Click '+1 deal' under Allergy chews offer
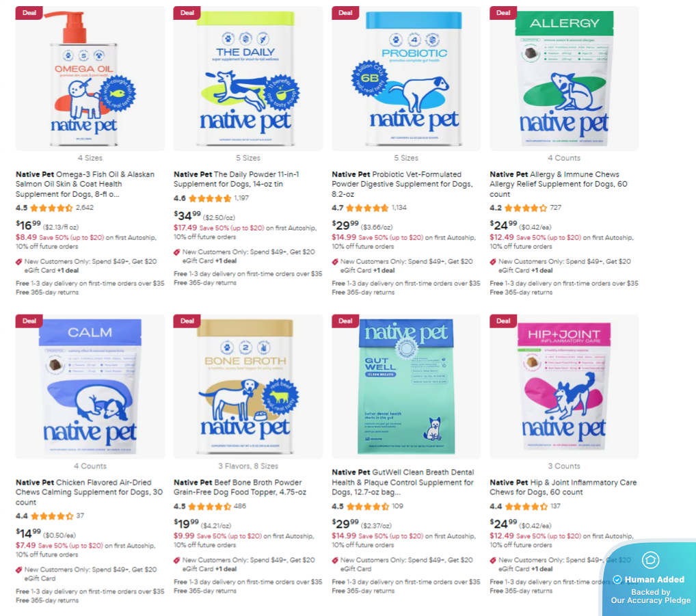Image resolution: width=696 pixels, height=616 pixels. point(541,270)
